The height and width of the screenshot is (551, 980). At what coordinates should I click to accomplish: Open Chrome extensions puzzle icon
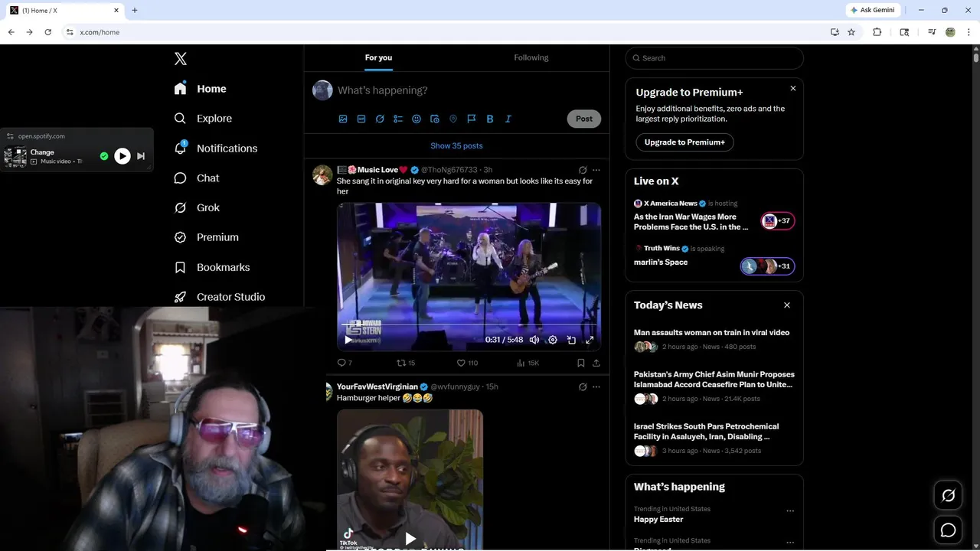(x=877, y=32)
